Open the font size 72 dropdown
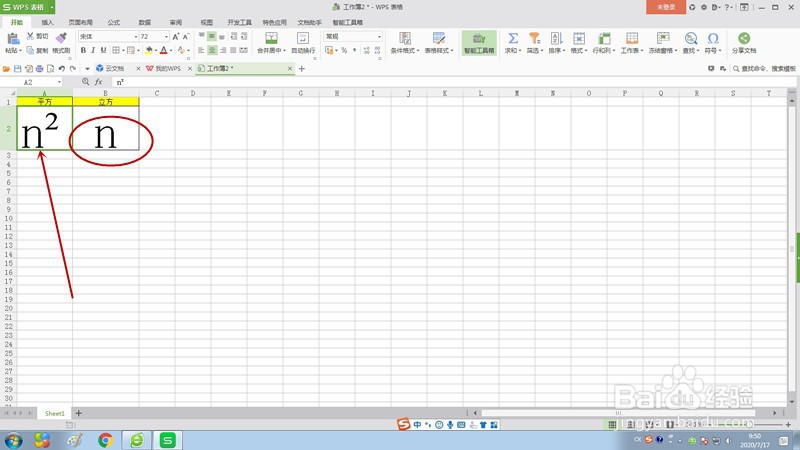The width and height of the screenshot is (800, 450). click(x=166, y=37)
